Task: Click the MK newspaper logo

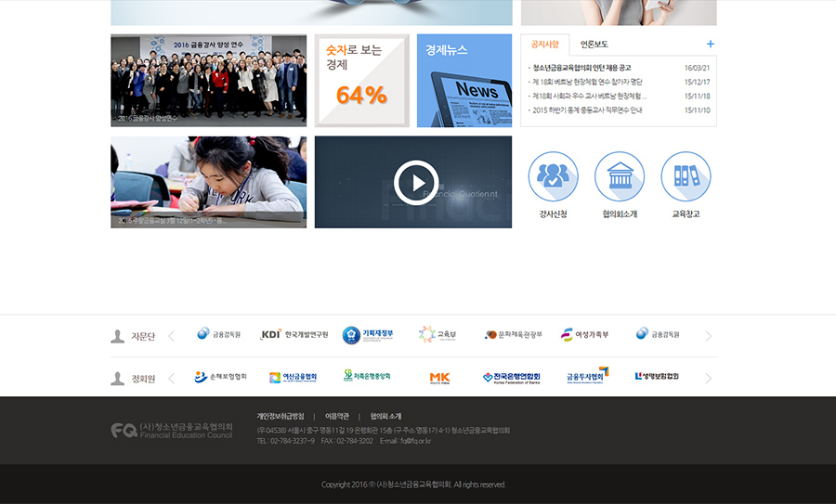Action: point(439,378)
